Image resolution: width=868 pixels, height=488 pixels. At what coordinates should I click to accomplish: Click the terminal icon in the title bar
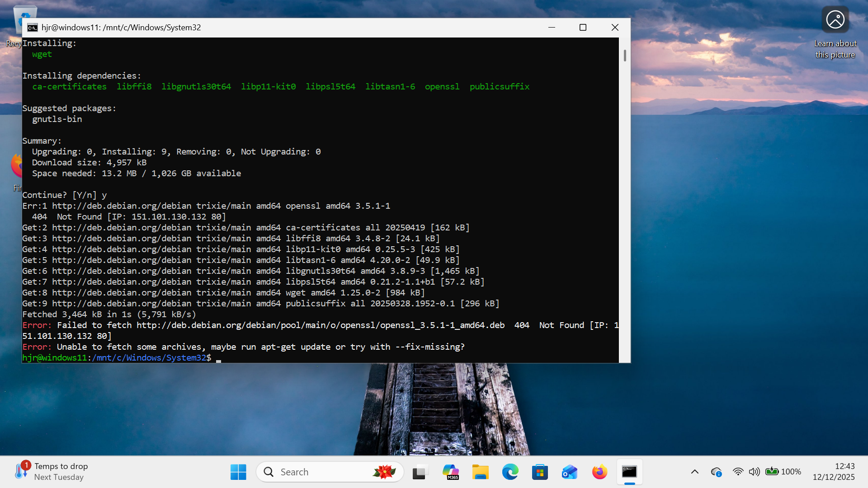(32, 28)
